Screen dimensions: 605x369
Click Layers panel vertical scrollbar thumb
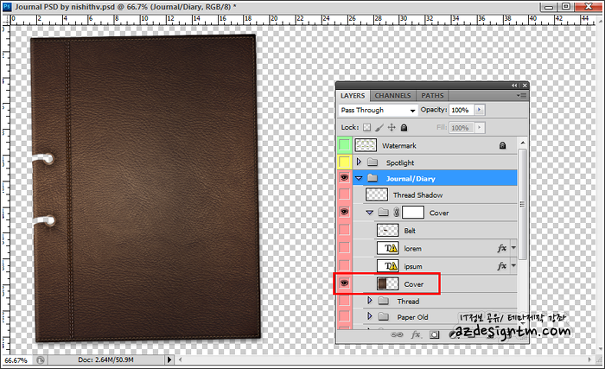(x=522, y=204)
